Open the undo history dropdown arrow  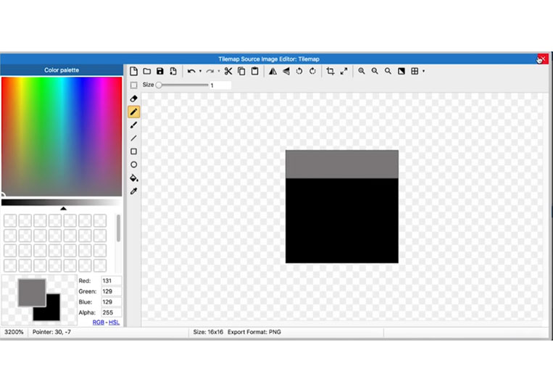click(200, 71)
